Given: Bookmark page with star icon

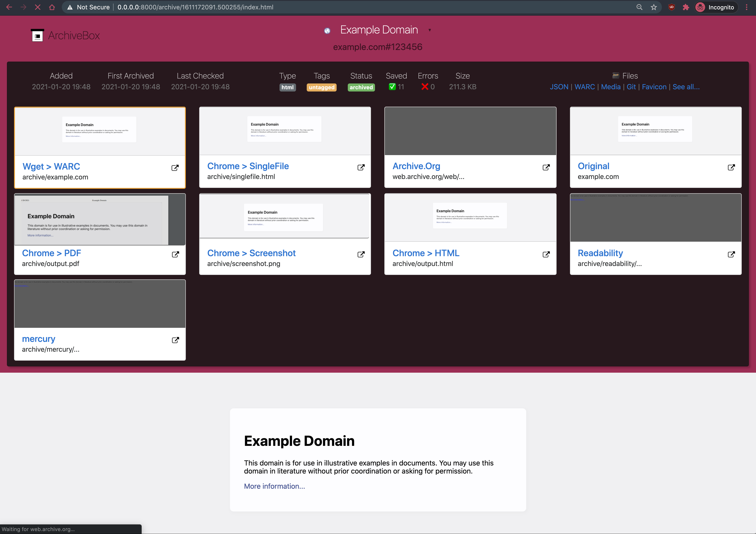Looking at the screenshot, I should pyautogui.click(x=654, y=7).
